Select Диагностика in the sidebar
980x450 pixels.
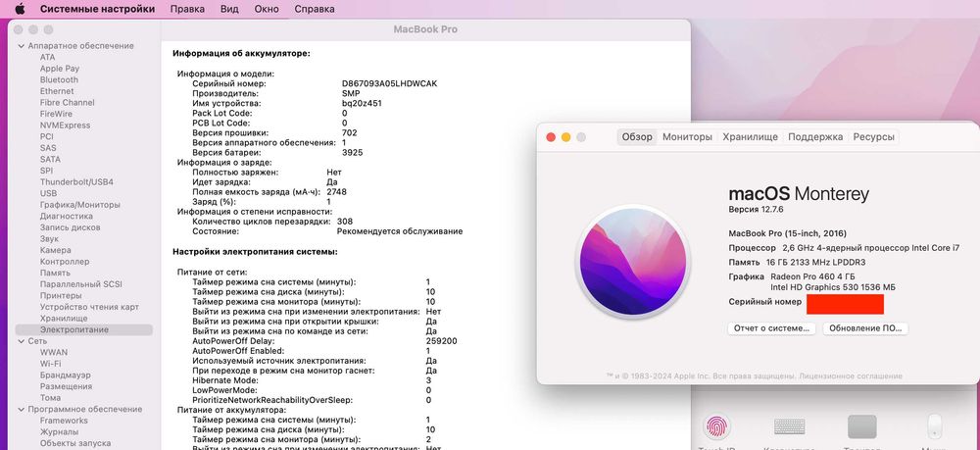[x=67, y=217]
